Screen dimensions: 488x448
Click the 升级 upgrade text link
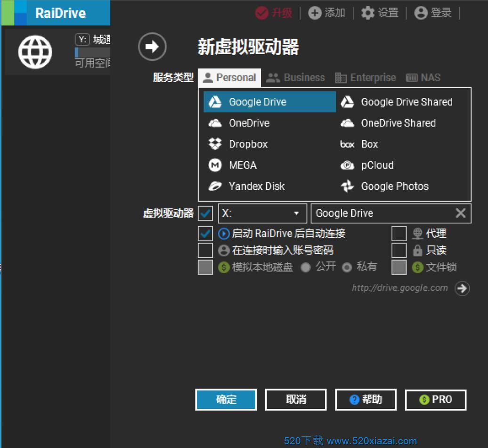point(282,13)
